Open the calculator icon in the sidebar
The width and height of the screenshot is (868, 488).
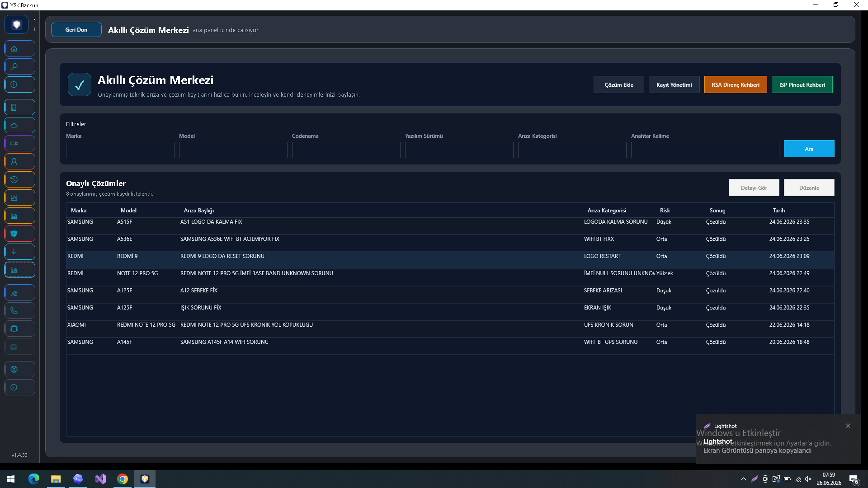(x=19, y=107)
